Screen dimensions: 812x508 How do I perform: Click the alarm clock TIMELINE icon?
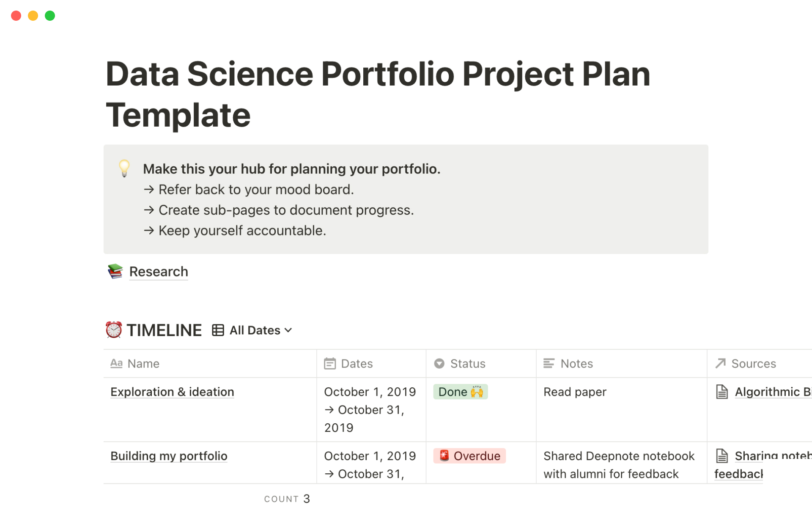pyautogui.click(x=114, y=330)
